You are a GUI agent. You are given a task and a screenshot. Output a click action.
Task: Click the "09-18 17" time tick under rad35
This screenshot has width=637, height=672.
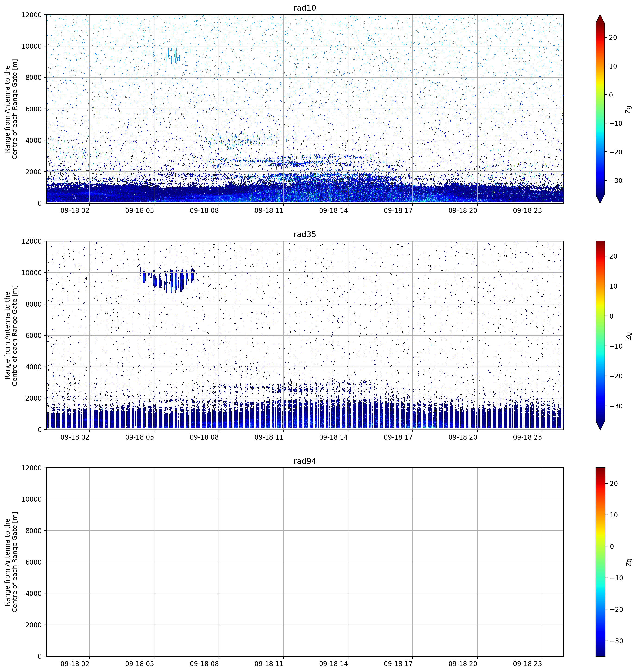click(x=398, y=437)
